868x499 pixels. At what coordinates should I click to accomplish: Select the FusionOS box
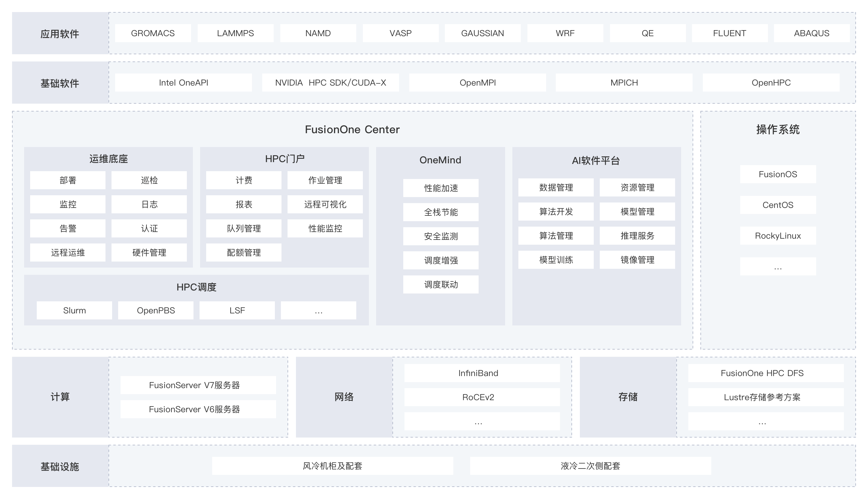tap(778, 174)
